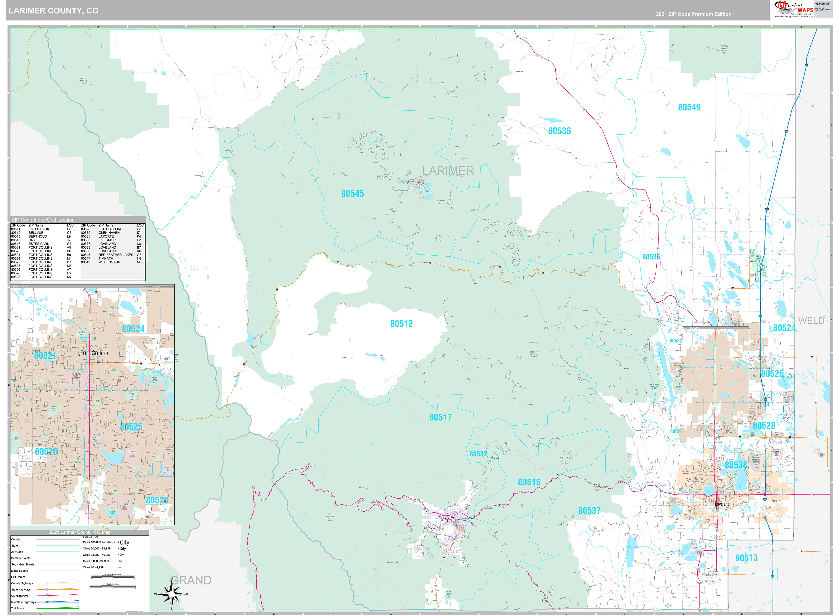Click the County Highways marker in the legend
This screenshot has width=840, height=616.
click(47, 583)
